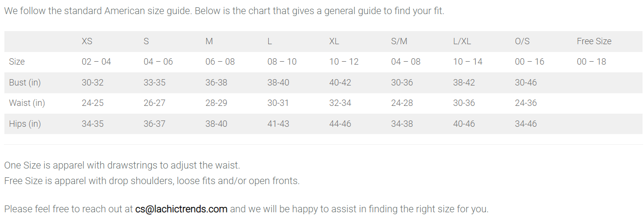Select the 44-46 hips cell for XL
This screenshot has height=221, width=644.
[340, 124]
